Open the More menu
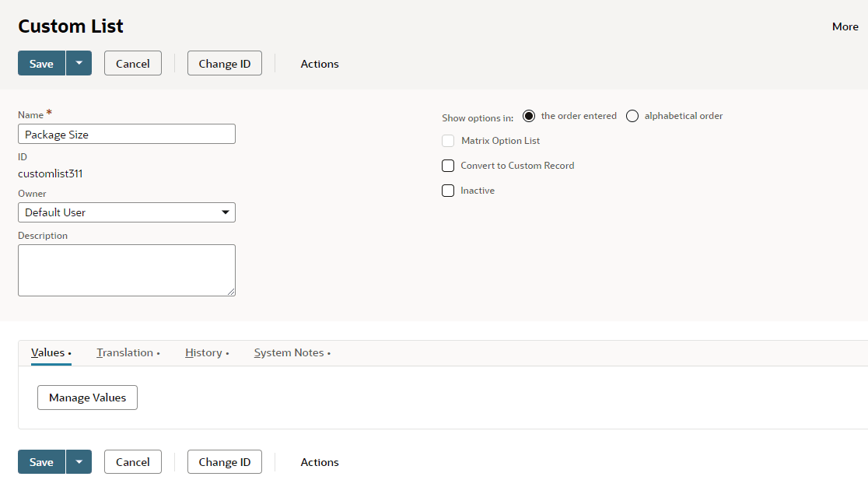This screenshot has height=494, width=868. tap(845, 26)
